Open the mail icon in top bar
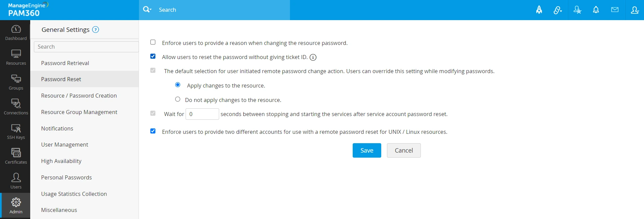 615,10
